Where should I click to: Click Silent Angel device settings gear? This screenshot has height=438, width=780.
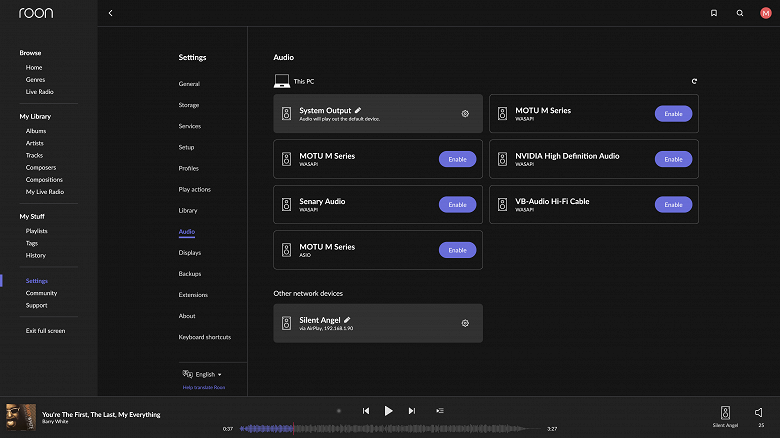pyautogui.click(x=465, y=323)
